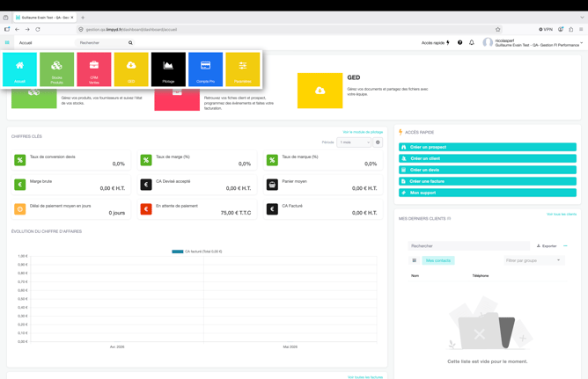
Task: Open Mon support quick link
Action: click(x=488, y=193)
